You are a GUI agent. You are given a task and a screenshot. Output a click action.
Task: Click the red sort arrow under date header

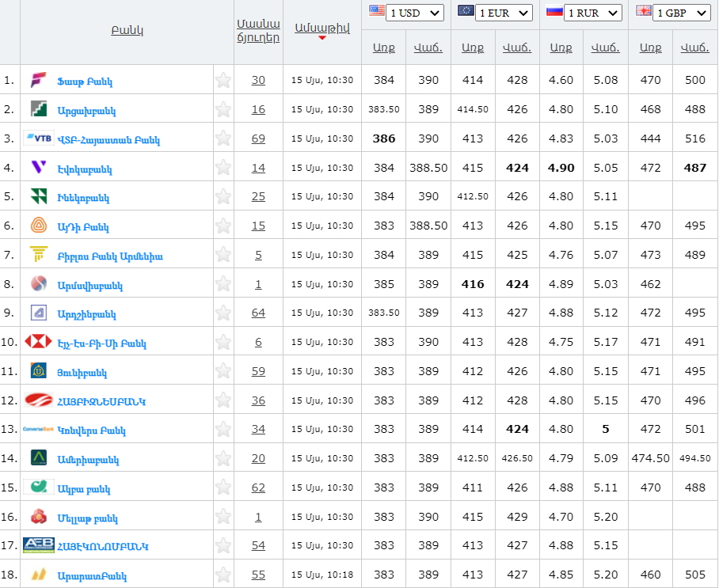tap(322, 37)
